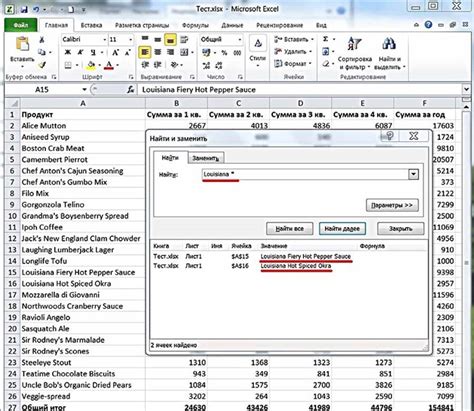Switch to the Заменить tab in dialog

[205, 158]
